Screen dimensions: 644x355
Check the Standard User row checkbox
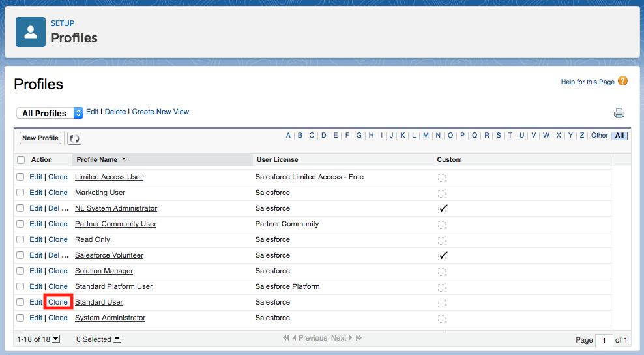coord(20,302)
